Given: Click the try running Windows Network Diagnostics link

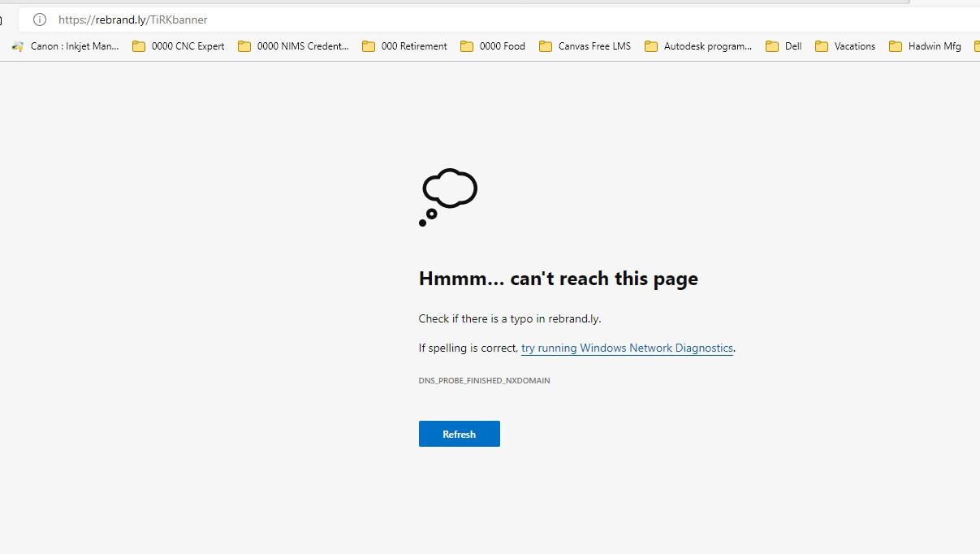Looking at the screenshot, I should point(627,348).
